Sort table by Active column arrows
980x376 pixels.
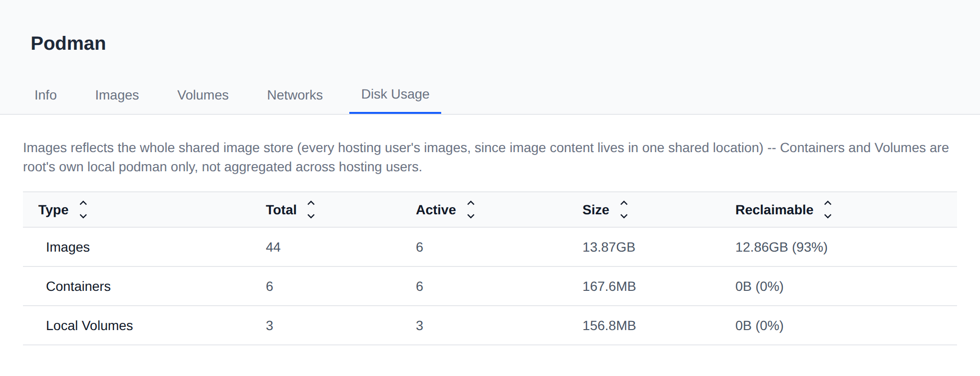(x=471, y=210)
